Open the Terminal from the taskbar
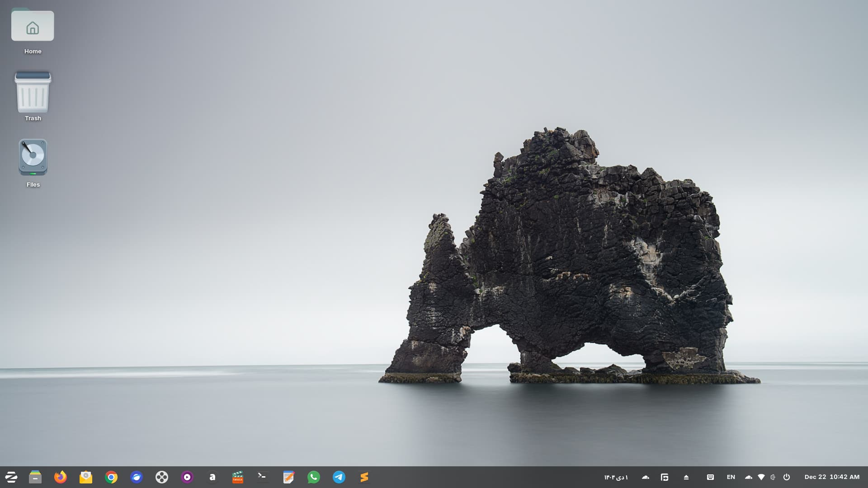 [x=262, y=477]
